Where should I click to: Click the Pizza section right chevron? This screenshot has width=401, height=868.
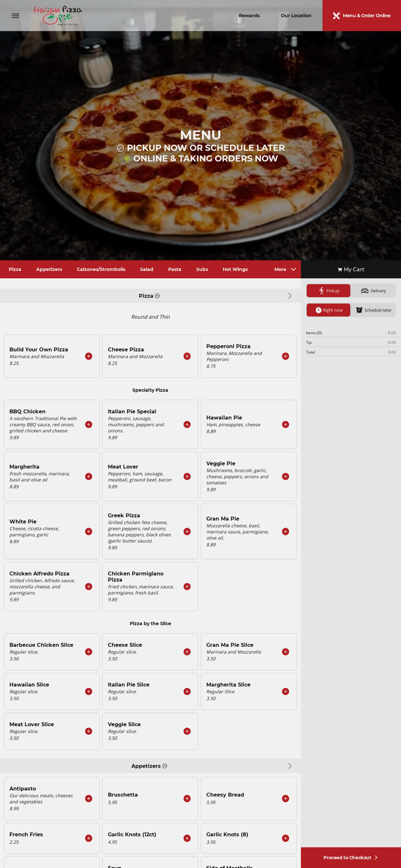click(290, 296)
